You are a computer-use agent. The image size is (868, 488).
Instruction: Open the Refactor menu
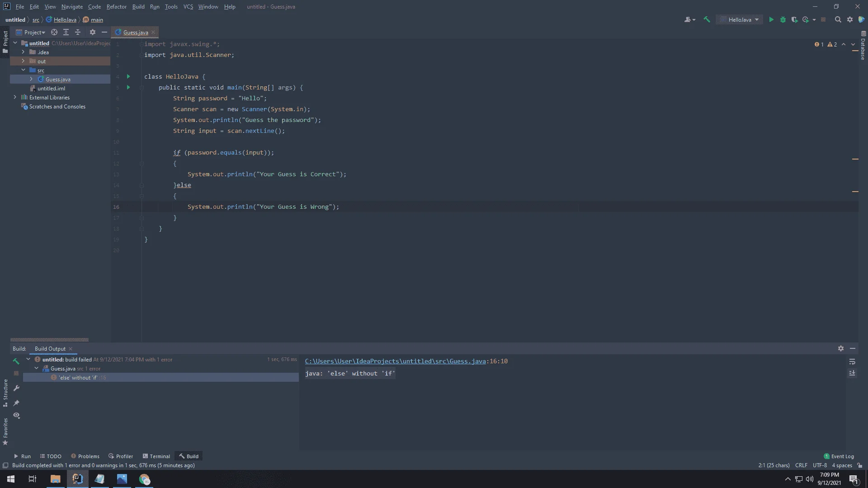click(116, 7)
